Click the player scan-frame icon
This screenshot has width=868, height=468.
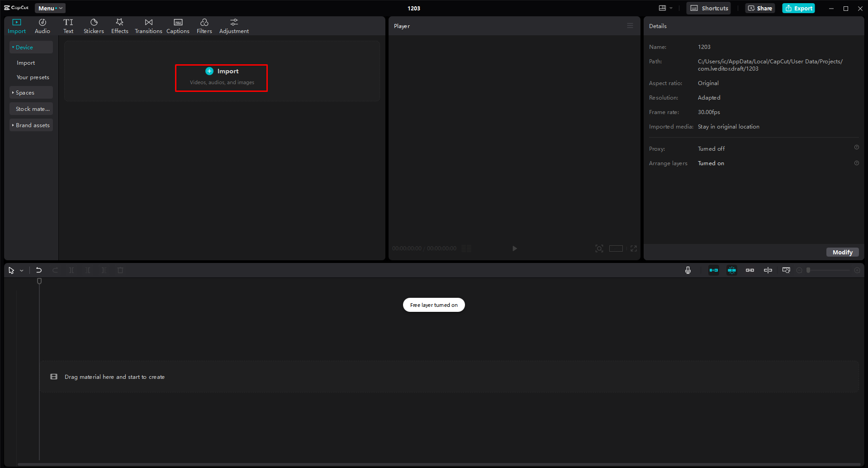coord(599,248)
